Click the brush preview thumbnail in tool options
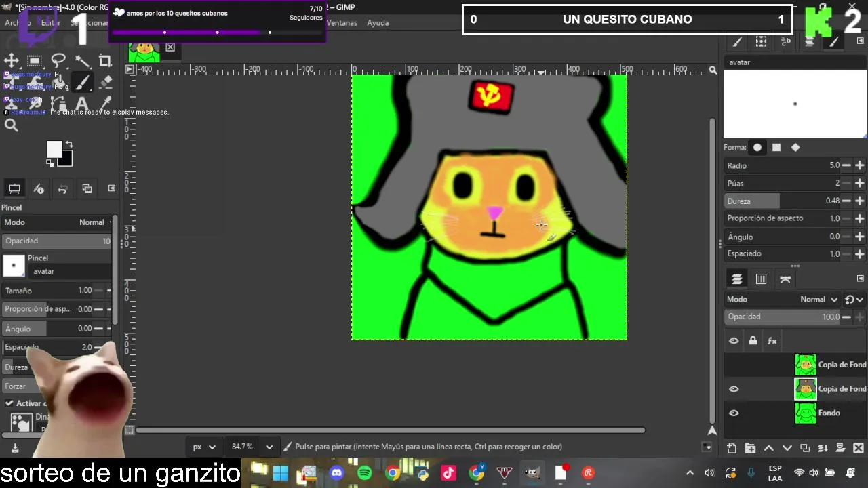868x488 pixels. [14, 265]
